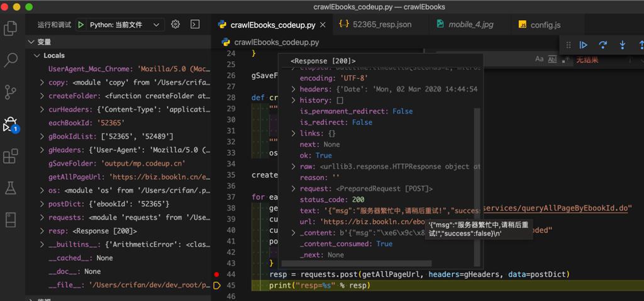Expand the copy module variable
Screen dimensions: 644x301
click(x=42, y=82)
